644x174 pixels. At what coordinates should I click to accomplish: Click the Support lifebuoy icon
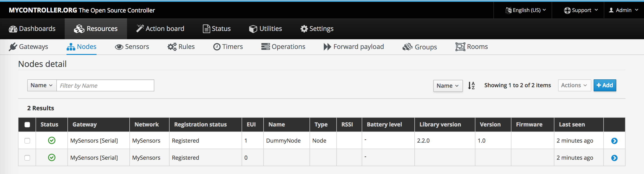[x=567, y=10]
